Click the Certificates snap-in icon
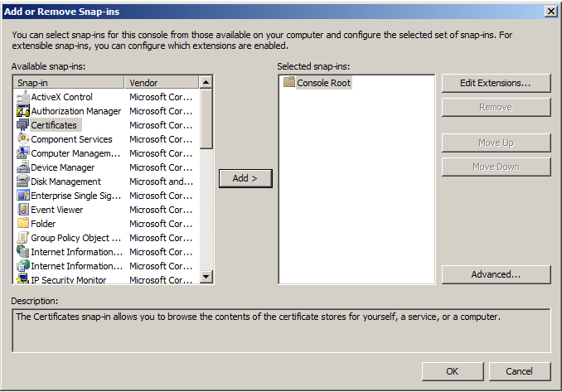 coord(23,125)
